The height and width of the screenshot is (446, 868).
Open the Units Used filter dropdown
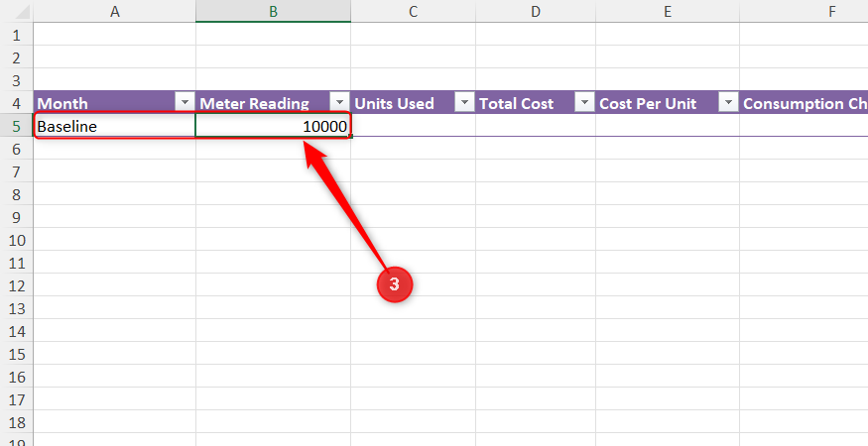pos(464,102)
